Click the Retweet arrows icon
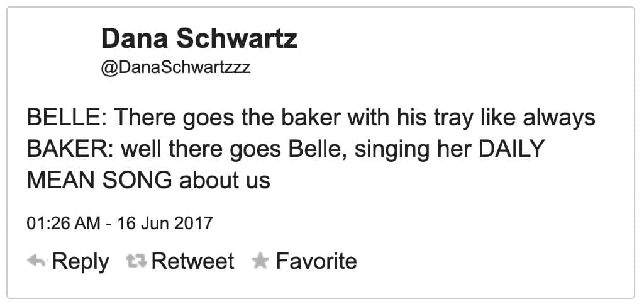Viewport: 644px width, 306px height. (136, 261)
